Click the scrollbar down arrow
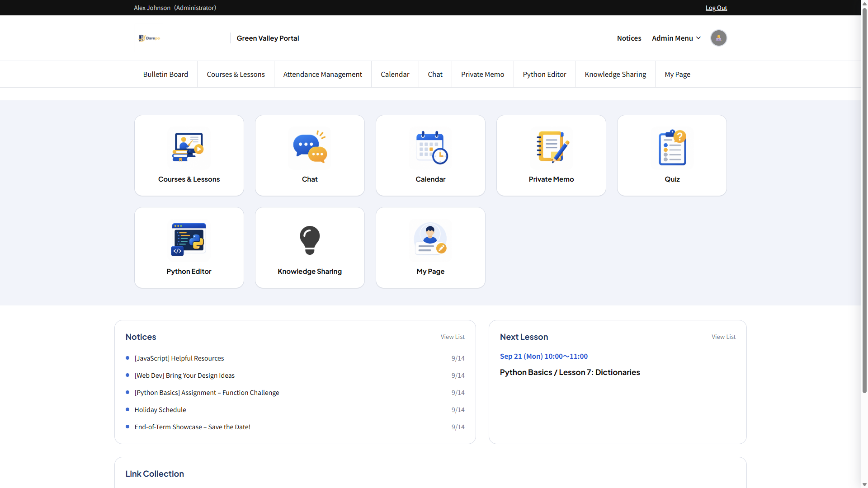868x488 pixels. [864, 484]
